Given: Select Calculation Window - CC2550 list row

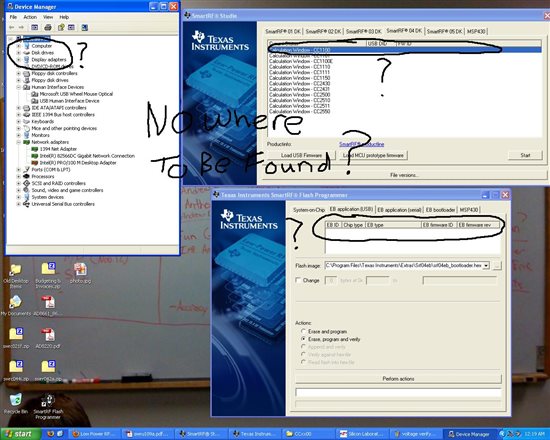Looking at the screenshot, I should [x=300, y=112].
